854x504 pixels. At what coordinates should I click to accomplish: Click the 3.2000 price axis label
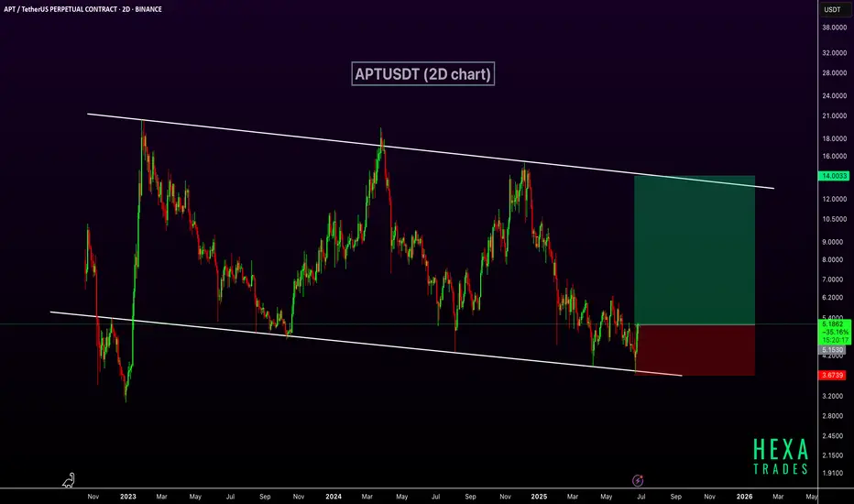(x=835, y=396)
